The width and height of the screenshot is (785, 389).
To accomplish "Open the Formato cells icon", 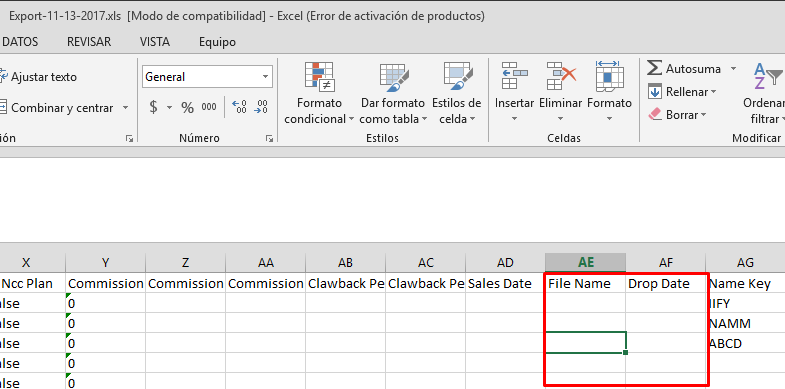I will pyautogui.click(x=609, y=76).
